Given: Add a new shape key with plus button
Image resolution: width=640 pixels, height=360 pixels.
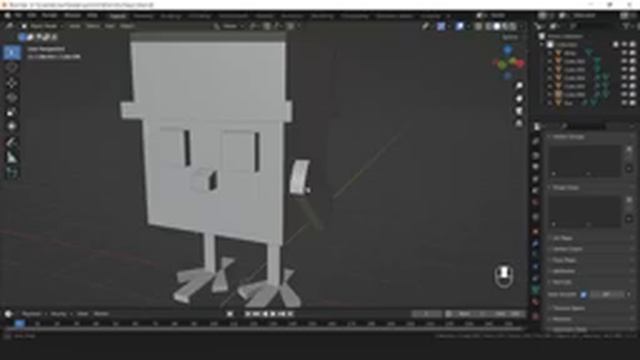Looking at the screenshot, I should coord(629,200).
